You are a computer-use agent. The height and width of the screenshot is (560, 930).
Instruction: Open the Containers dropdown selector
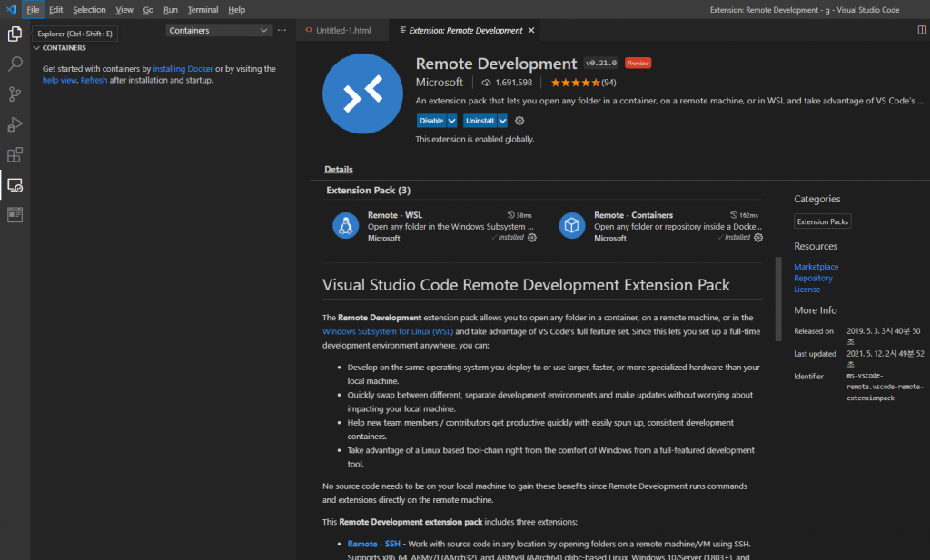[x=218, y=30]
